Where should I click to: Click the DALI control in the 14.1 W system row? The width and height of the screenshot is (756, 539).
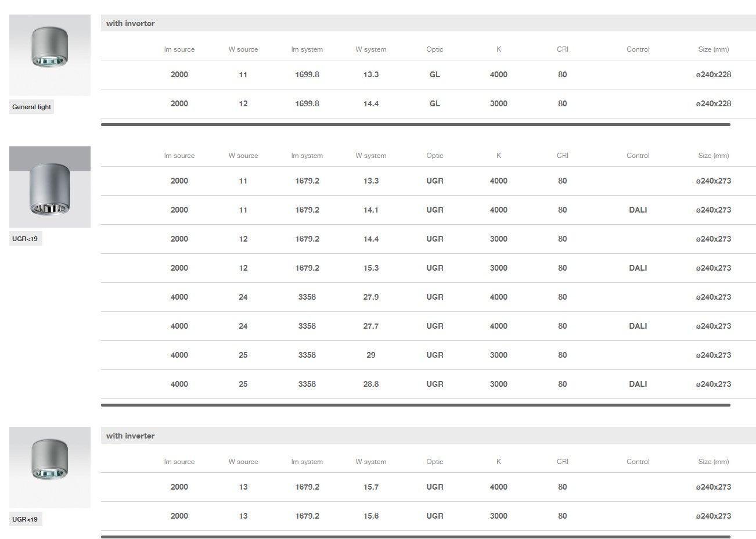pos(638,210)
